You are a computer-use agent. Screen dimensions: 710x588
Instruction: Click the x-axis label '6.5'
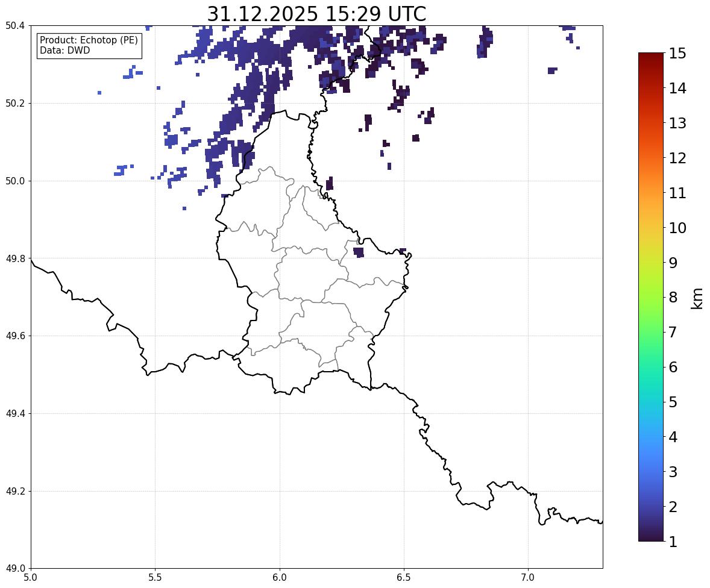(x=404, y=578)
